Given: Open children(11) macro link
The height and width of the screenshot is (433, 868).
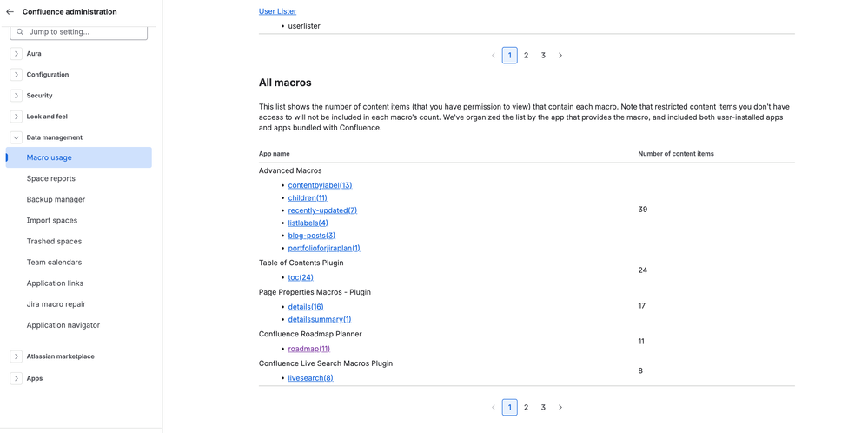Looking at the screenshot, I should point(308,197).
